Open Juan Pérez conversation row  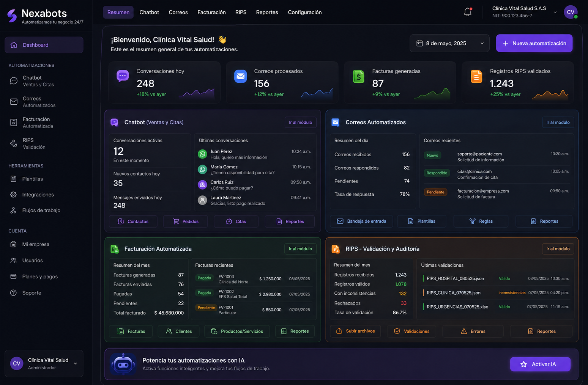pos(254,154)
